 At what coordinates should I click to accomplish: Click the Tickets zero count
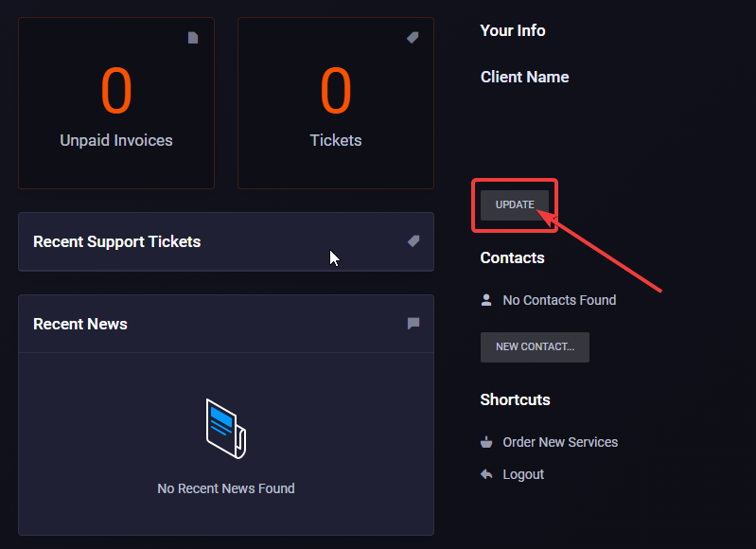point(336,92)
